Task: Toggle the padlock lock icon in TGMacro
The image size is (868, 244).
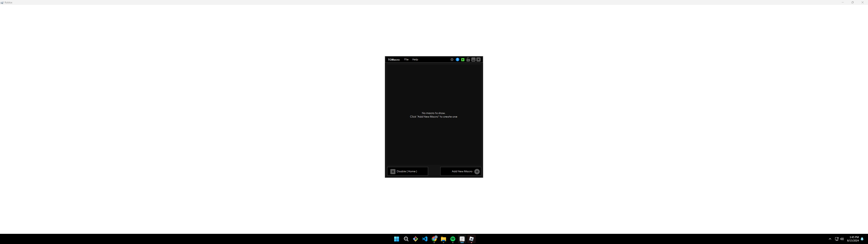Action: point(468,60)
